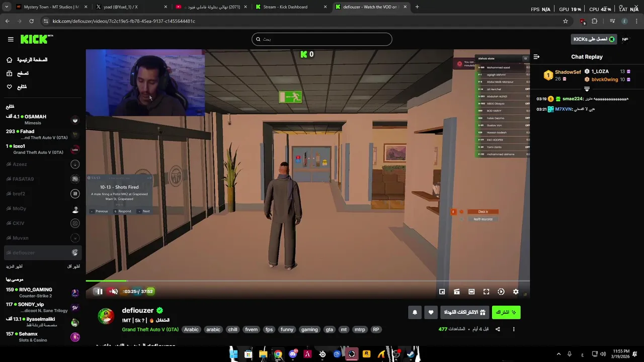
Task: Open loxo1 channel in followed list
Action: (42, 149)
